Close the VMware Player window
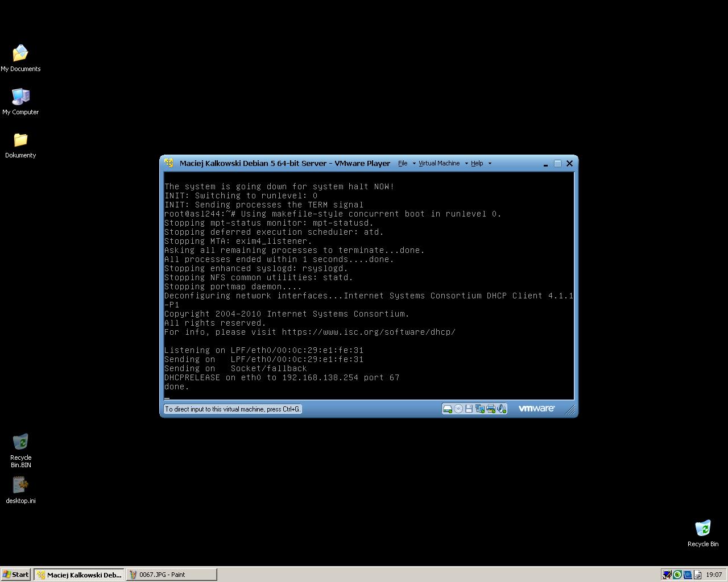This screenshot has width=728, height=582. tap(569, 164)
